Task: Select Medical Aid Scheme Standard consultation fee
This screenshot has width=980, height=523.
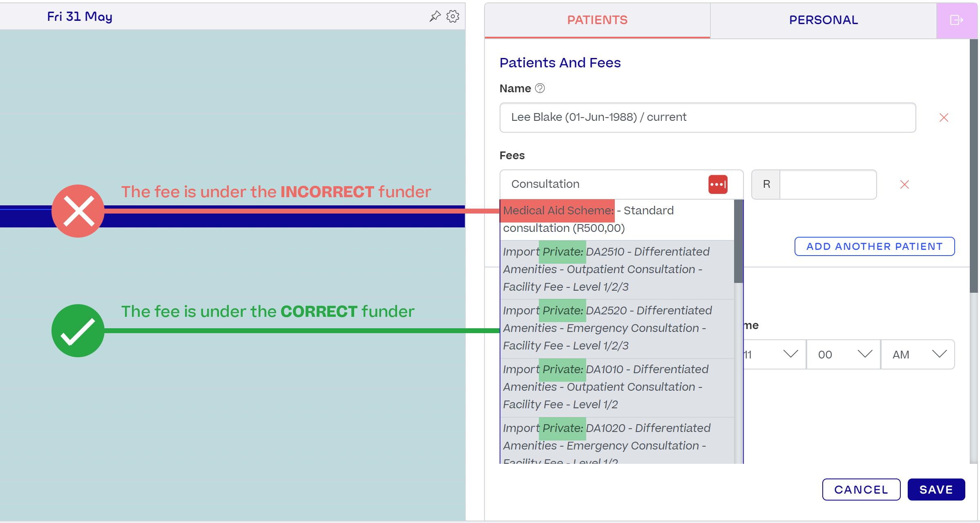Action: tap(617, 220)
